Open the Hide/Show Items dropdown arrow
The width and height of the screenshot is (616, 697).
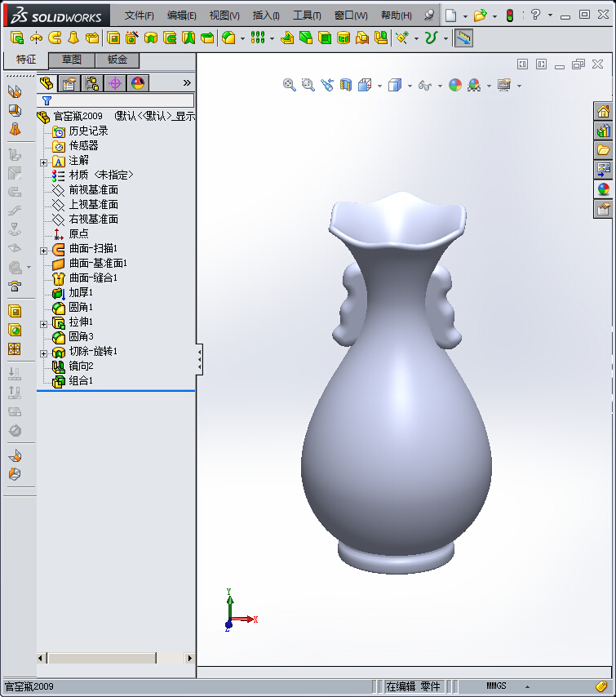click(440, 86)
